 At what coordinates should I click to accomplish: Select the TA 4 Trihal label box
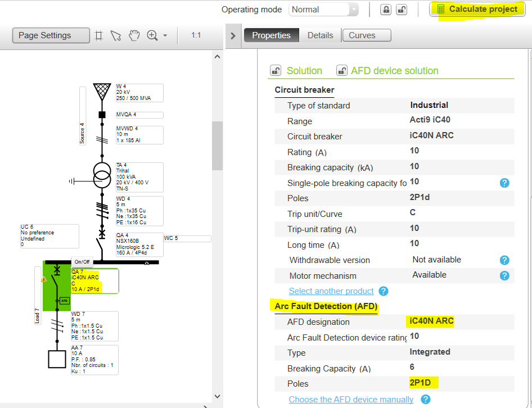(x=139, y=177)
